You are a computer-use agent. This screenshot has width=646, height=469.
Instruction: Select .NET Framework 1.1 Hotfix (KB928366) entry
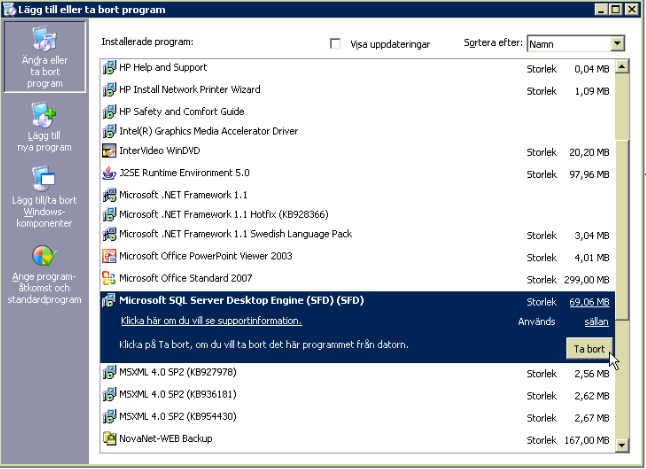[357, 214]
